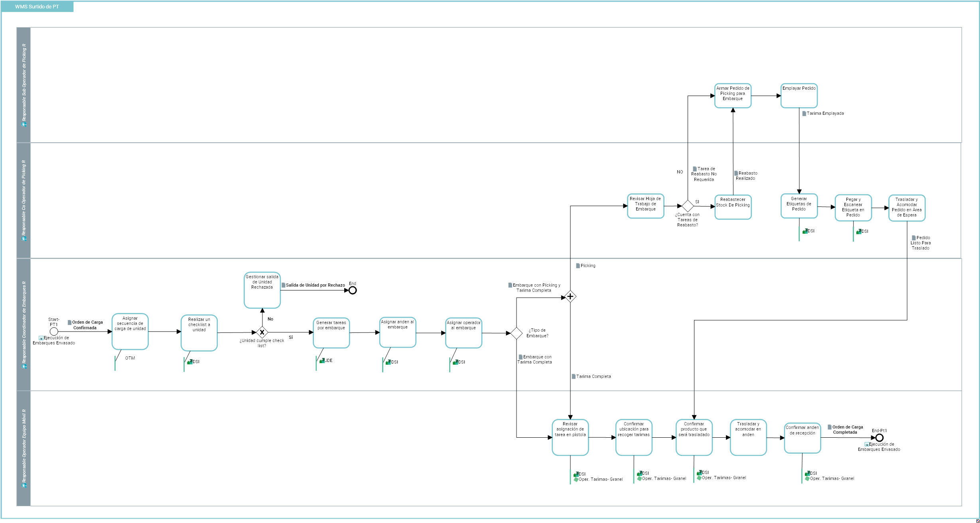The width and height of the screenshot is (980, 523).
Task: Select task Trasladar y Acomodar Pedido en Área de Espera
Action: click(x=907, y=208)
